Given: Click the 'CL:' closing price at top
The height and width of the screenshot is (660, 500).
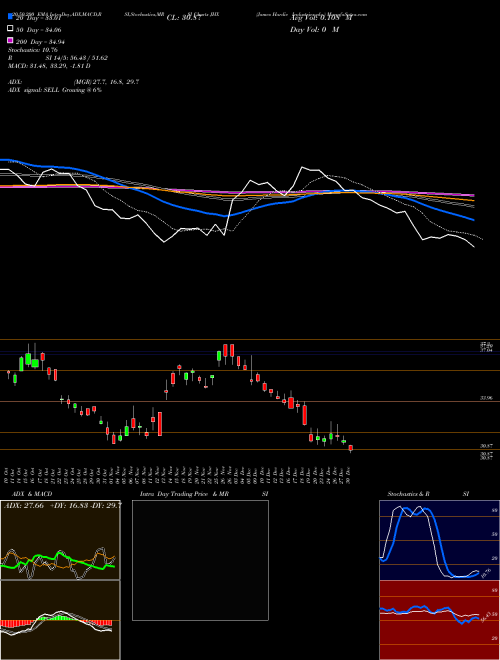Looking at the screenshot, I should tap(184, 18).
